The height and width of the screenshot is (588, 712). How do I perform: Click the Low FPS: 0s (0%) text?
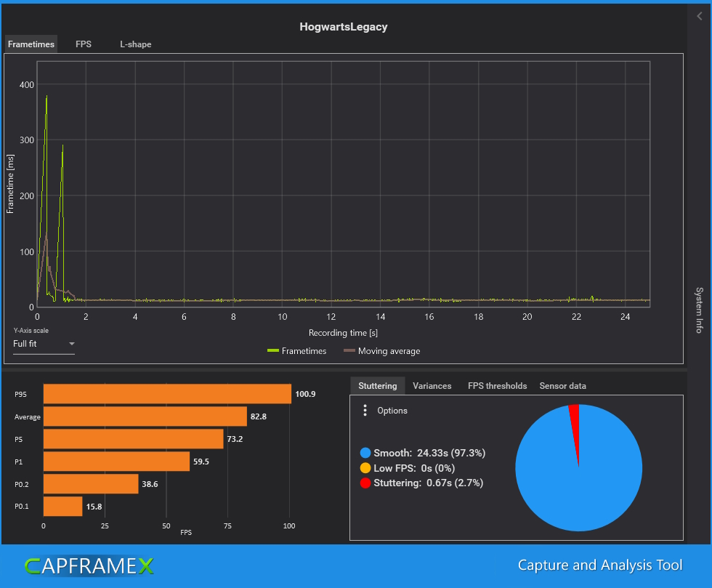pos(414,468)
